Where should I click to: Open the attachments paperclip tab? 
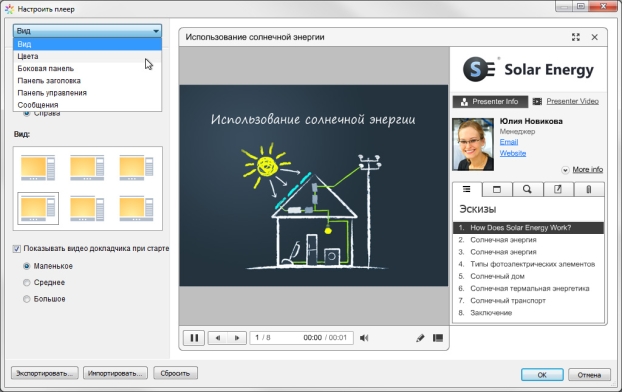point(589,189)
